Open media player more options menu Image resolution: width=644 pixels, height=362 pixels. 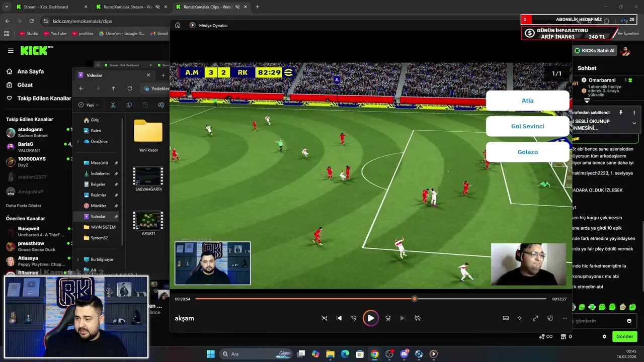[x=565, y=318]
